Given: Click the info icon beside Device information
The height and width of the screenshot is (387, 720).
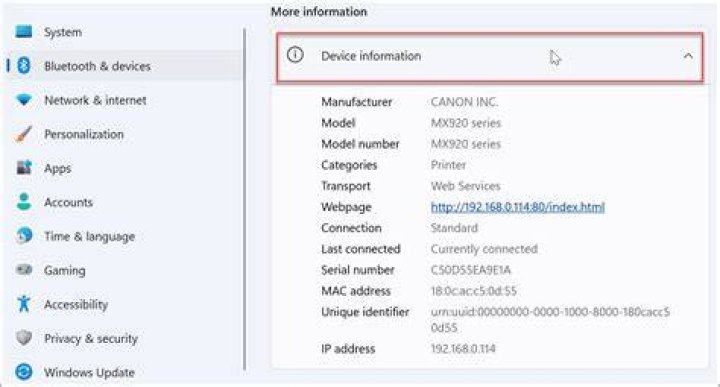Looking at the screenshot, I should click(295, 55).
